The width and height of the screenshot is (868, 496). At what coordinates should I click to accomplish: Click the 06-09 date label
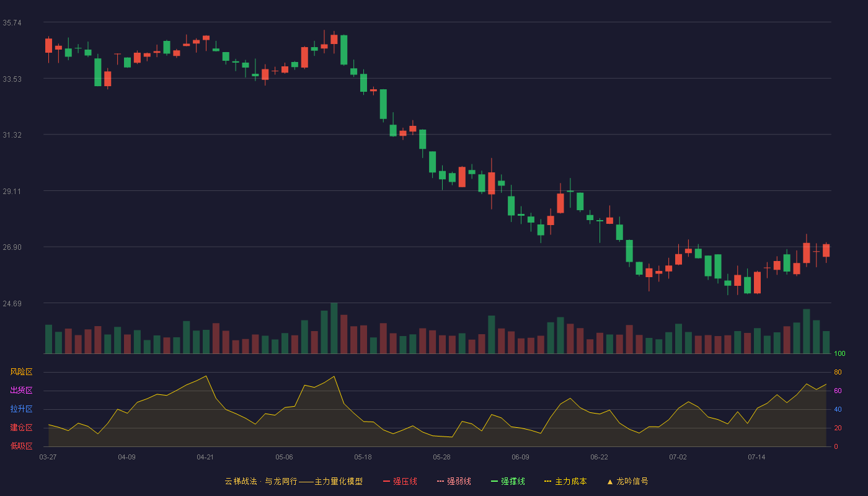coord(520,457)
